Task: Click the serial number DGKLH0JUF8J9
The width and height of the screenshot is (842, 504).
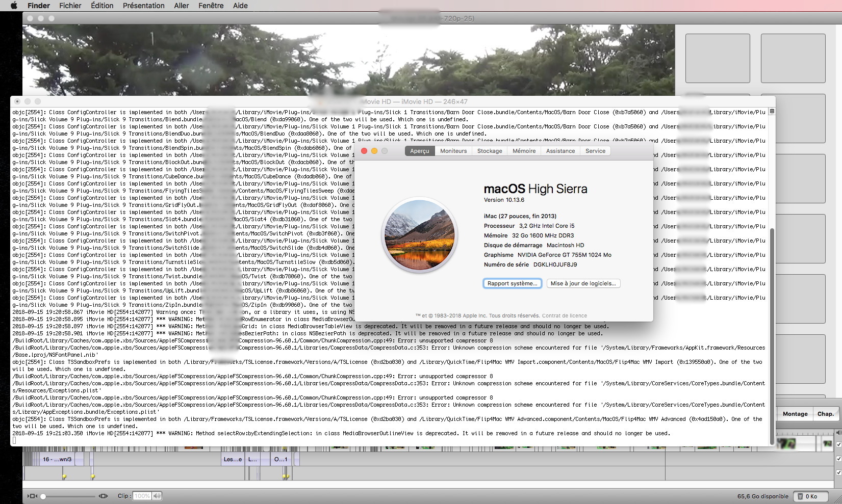Action: tap(555, 264)
